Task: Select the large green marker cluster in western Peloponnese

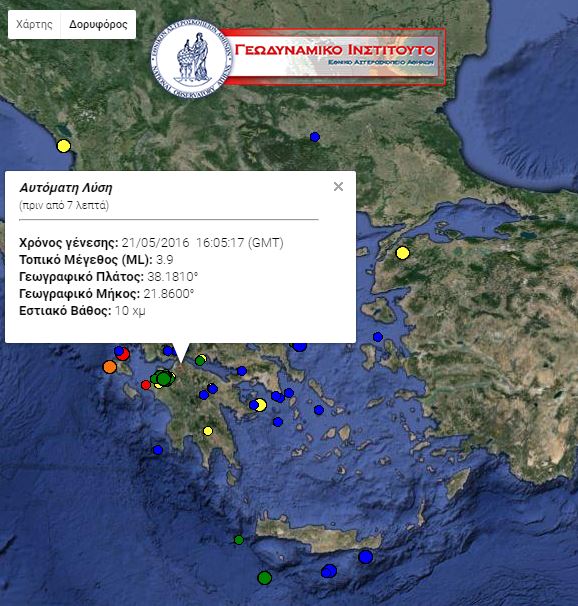Action: [x=164, y=378]
